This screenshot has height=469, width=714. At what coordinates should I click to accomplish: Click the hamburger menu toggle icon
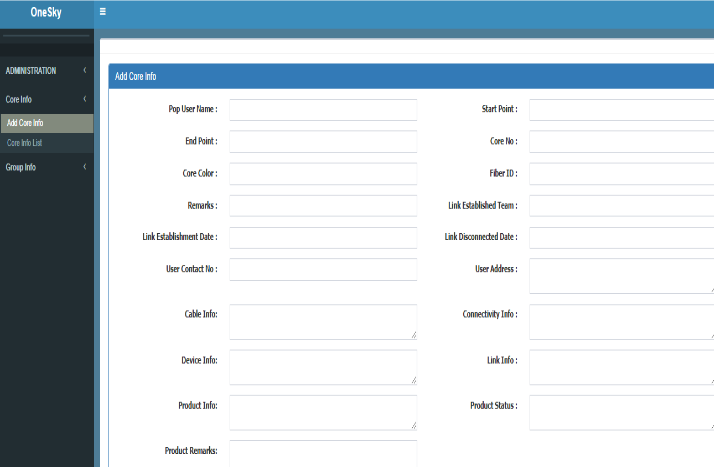[103, 13]
